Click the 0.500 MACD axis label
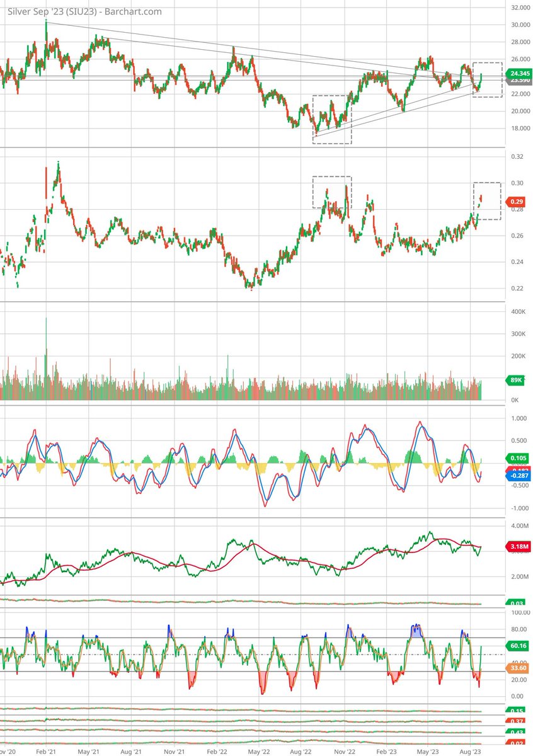This screenshot has height=756, width=533. pos(519,441)
